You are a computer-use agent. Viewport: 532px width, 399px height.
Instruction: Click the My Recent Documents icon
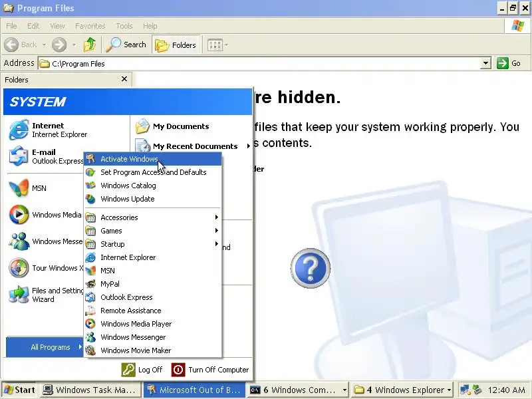tap(143, 146)
